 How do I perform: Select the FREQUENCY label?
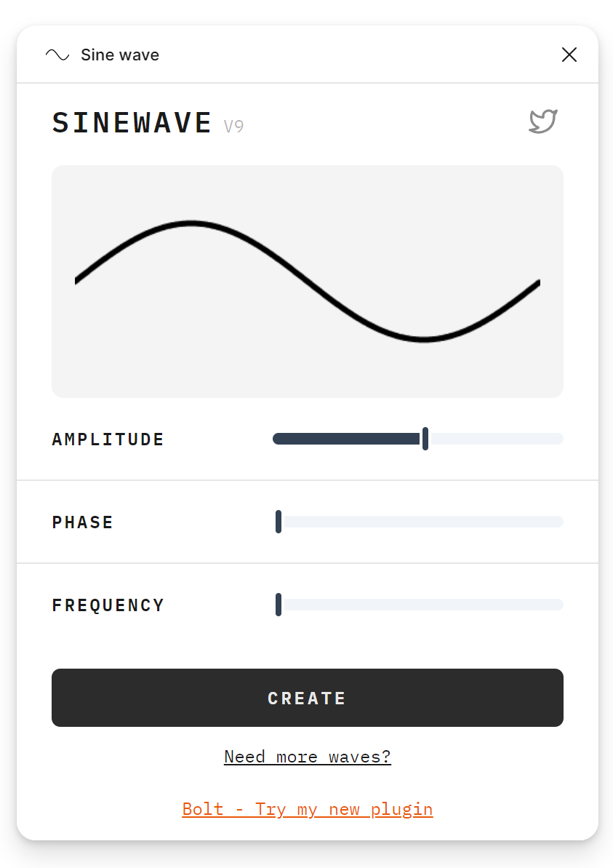108,605
